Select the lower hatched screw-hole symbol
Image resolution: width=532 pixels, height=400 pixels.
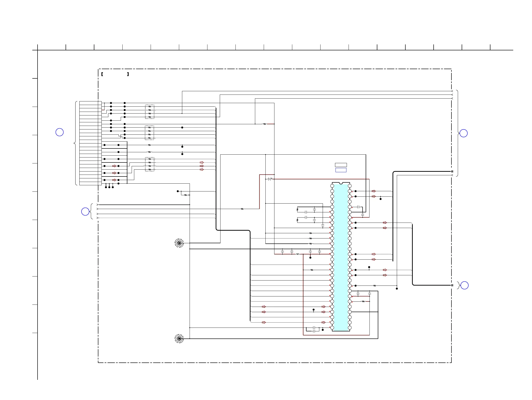pyautogui.click(x=179, y=338)
